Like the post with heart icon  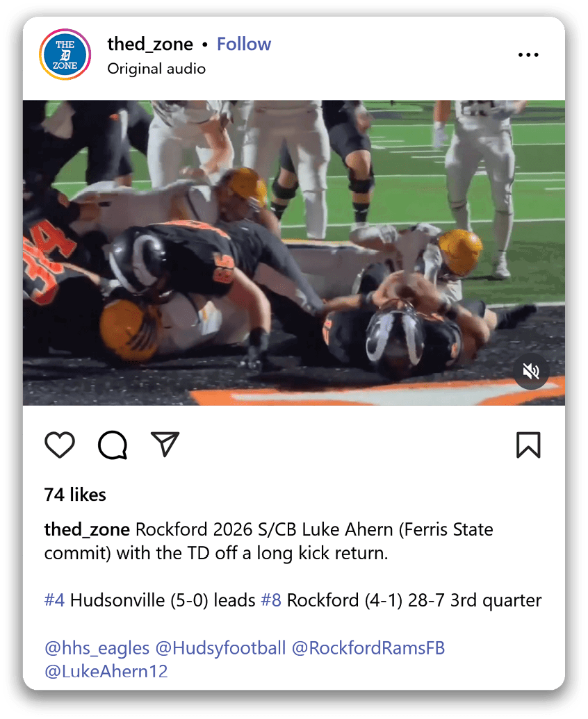(60, 445)
